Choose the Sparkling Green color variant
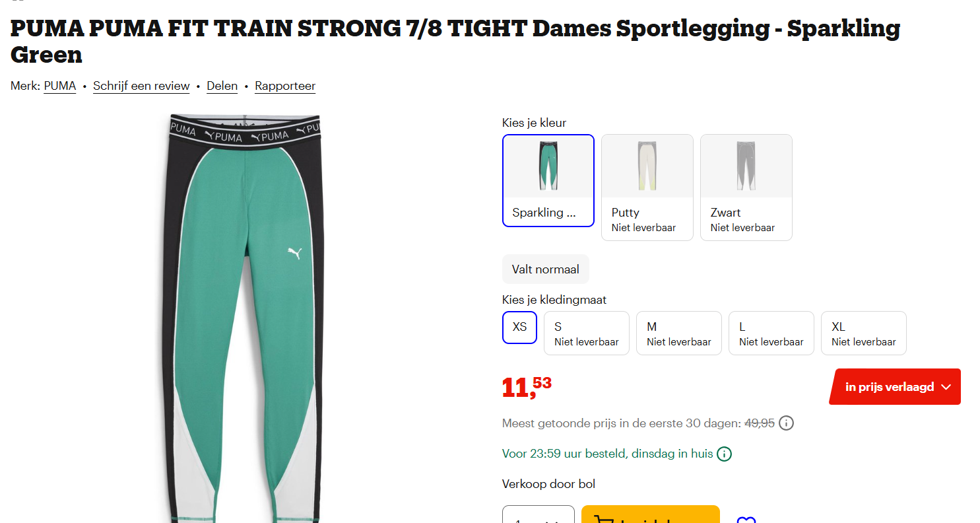This screenshot has width=980, height=523. pos(548,180)
